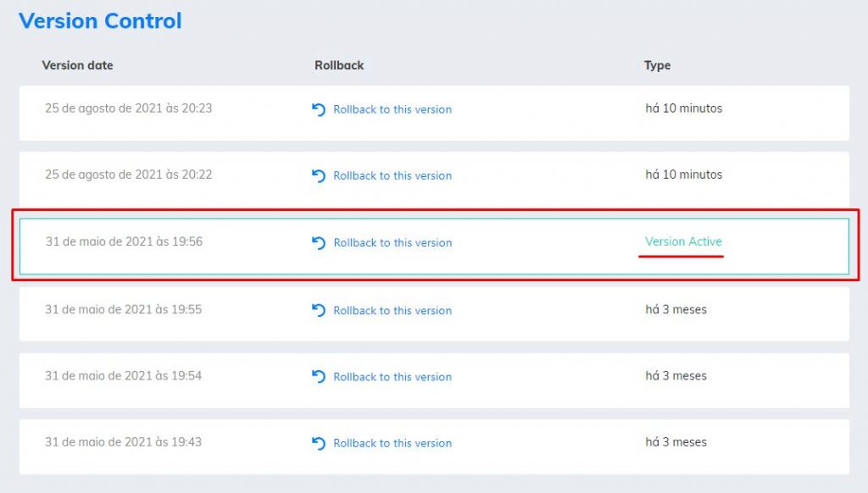Select the date 31 de maio de 2021 às 19:43
This screenshot has height=493, width=868.
tap(124, 442)
